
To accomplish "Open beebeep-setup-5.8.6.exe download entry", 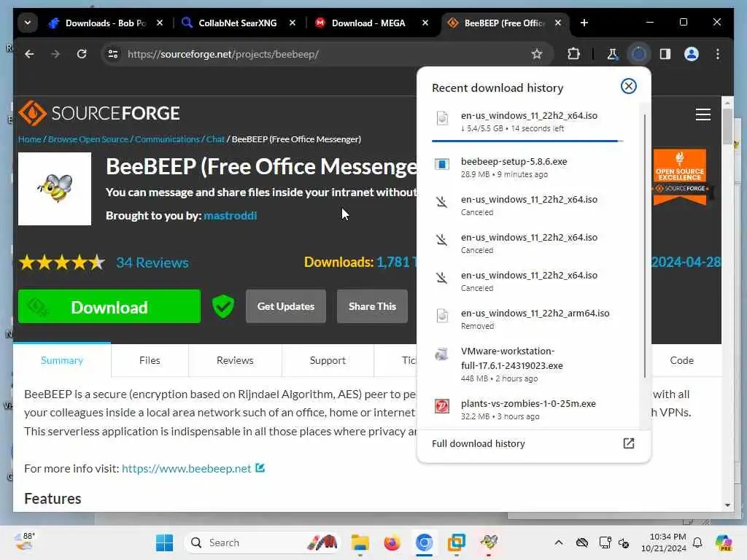I will 529,167.
